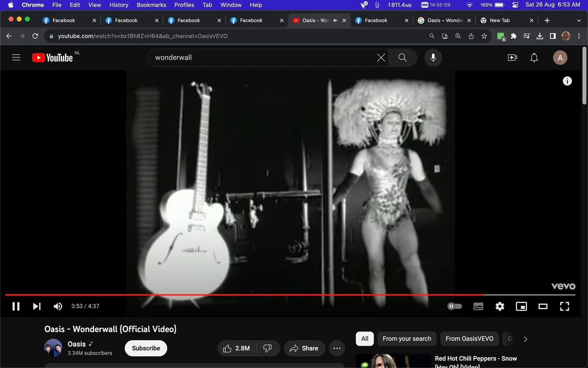Open the account avatar menu
This screenshot has width=588, height=368.
[x=560, y=58]
